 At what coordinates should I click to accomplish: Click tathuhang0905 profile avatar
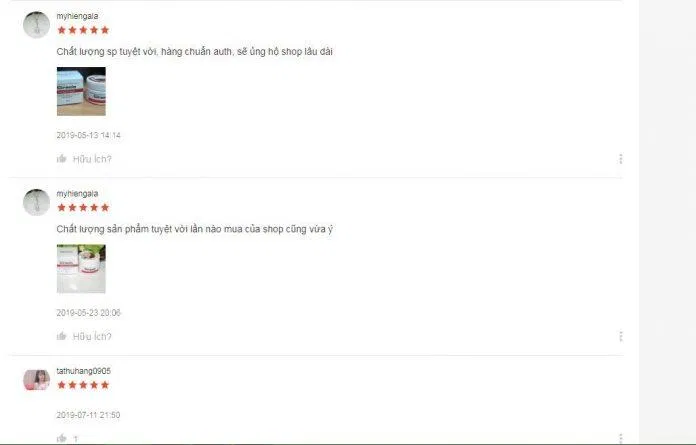click(x=36, y=380)
